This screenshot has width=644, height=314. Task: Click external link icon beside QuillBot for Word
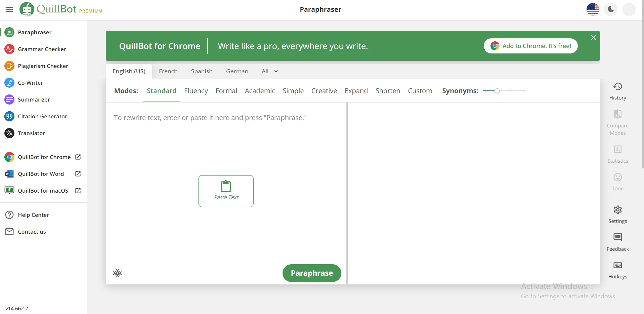pos(78,174)
